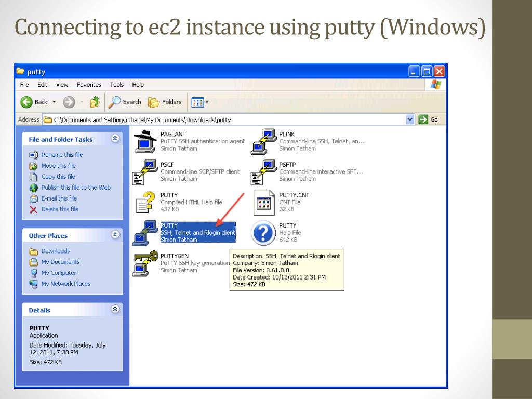532x399 pixels.
Task: Click the Back arrow icon
Action: pos(26,102)
